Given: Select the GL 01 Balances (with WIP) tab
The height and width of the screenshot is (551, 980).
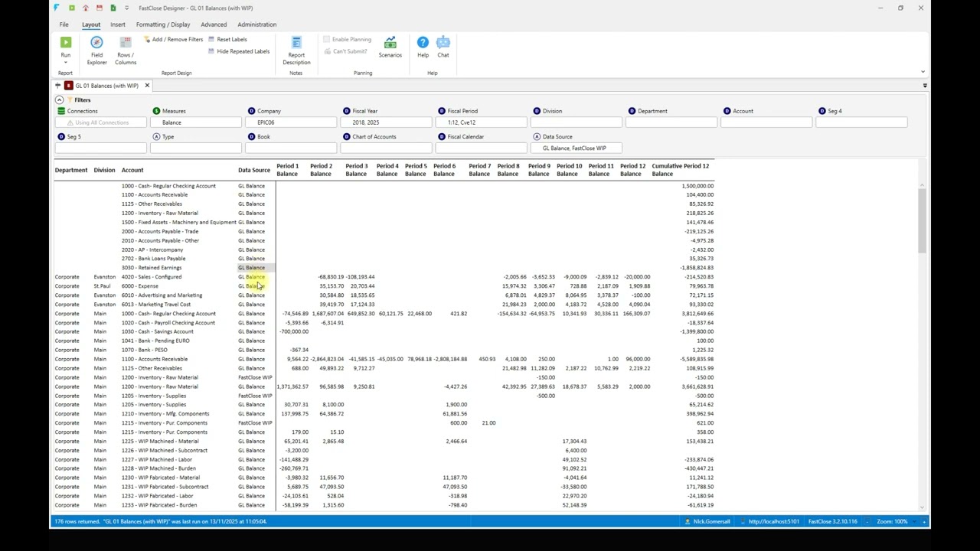Looking at the screenshot, I should point(106,86).
